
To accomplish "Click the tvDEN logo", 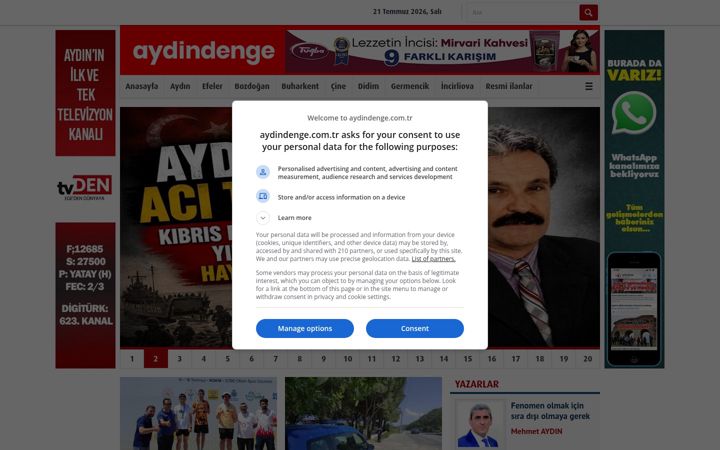I will (85, 187).
